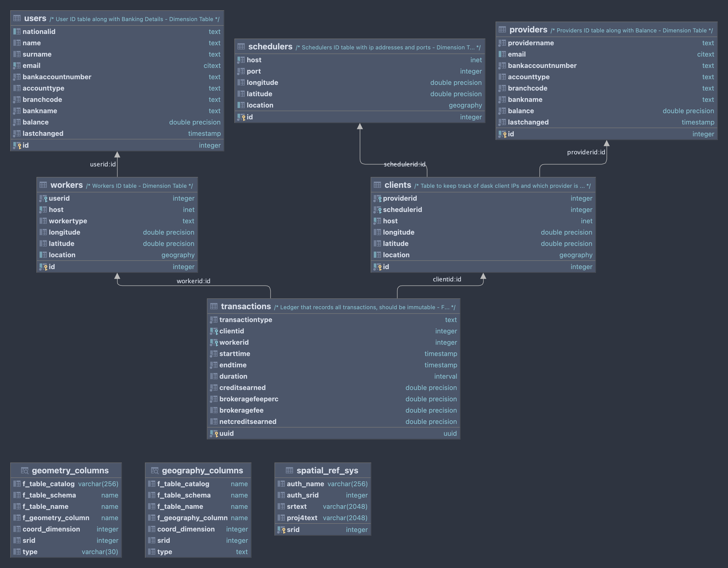
Task: Click the geography_columns view icon
Action: pyautogui.click(x=155, y=471)
